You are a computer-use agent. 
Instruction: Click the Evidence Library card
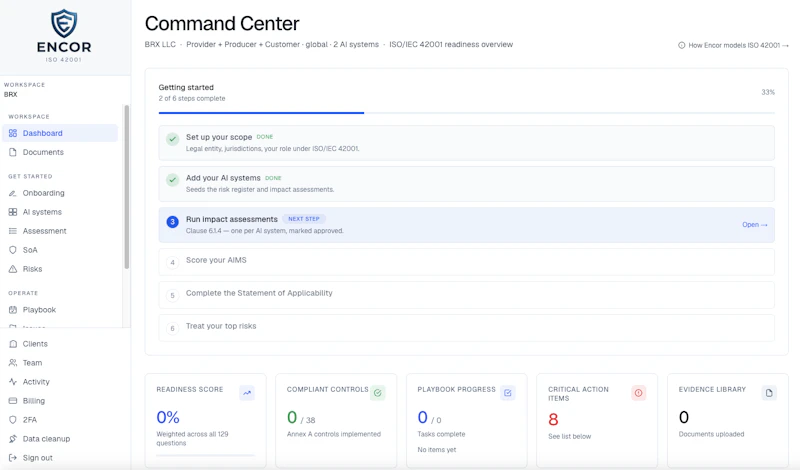click(x=728, y=420)
